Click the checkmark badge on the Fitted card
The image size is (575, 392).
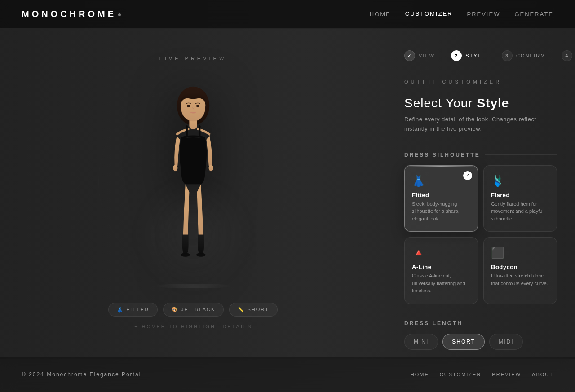[x=467, y=175]
